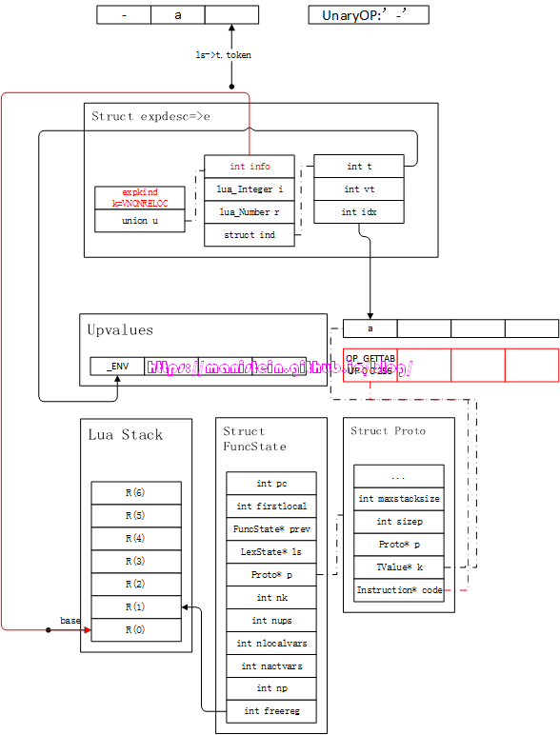
Task: Select the 'int nk' field
Action: [271, 598]
